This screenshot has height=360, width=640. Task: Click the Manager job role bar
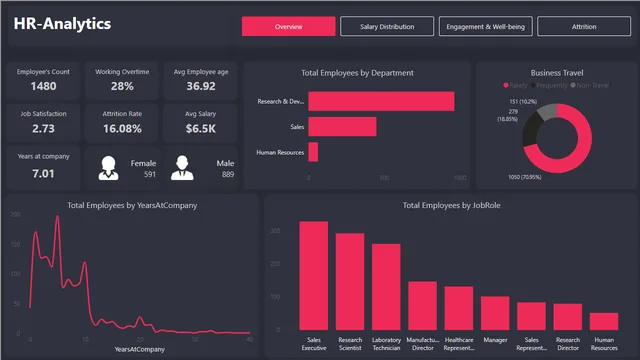[495, 313]
